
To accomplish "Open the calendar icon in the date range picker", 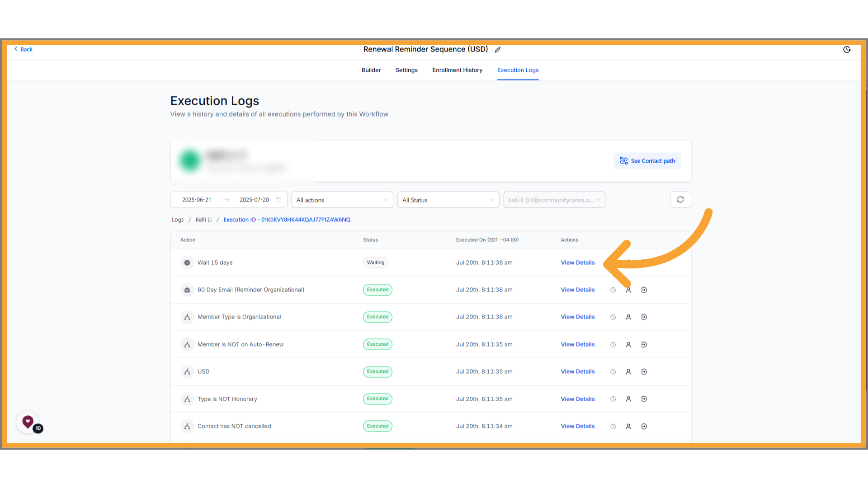I will click(x=278, y=199).
